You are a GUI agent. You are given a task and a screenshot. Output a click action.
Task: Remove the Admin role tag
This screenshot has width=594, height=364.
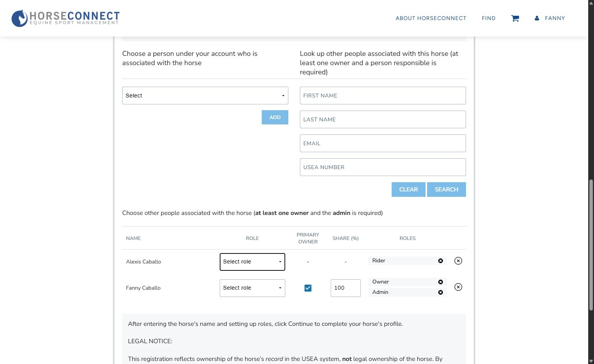441,292
